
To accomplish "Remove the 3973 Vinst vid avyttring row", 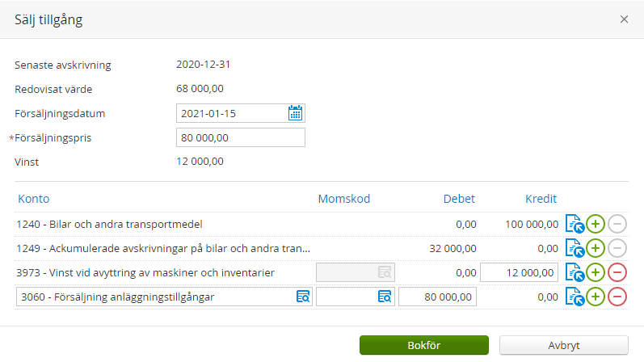I will [617, 272].
